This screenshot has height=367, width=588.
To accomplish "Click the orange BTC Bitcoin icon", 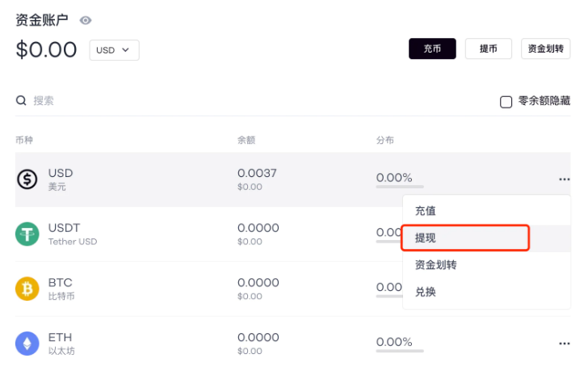I will click(27, 289).
